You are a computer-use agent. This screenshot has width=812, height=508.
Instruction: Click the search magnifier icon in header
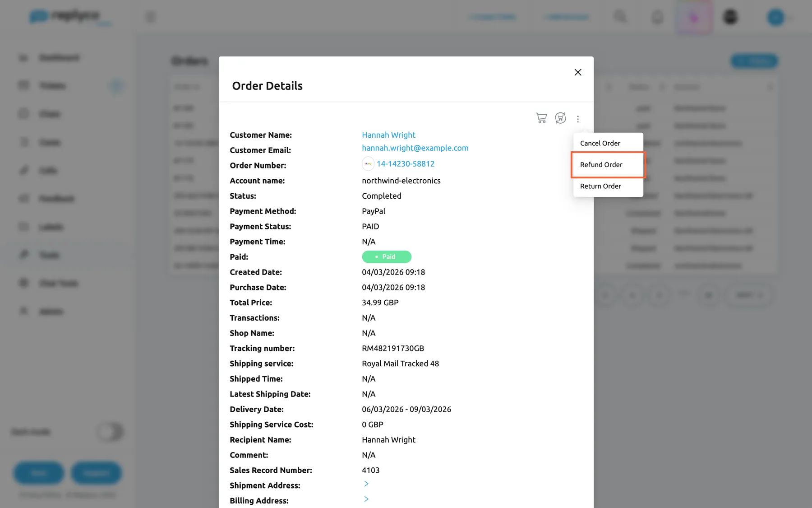[620, 17]
